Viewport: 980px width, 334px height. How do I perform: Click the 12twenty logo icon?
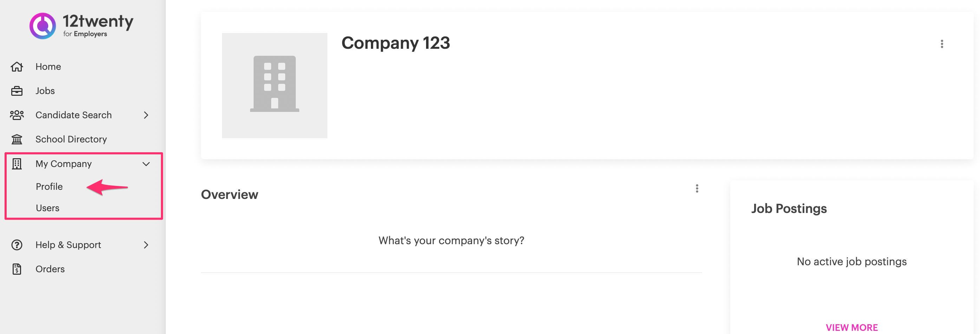pos(43,26)
